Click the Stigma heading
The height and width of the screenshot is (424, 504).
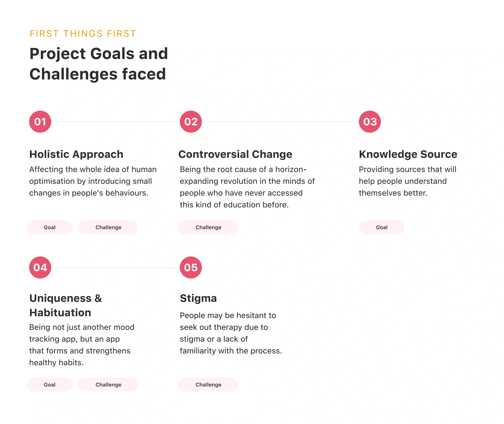(198, 298)
